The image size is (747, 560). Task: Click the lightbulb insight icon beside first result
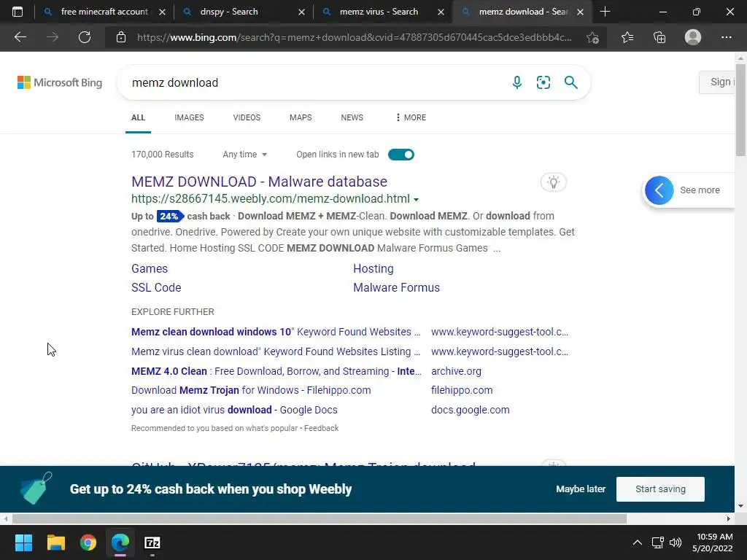pyautogui.click(x=553, y=182)
